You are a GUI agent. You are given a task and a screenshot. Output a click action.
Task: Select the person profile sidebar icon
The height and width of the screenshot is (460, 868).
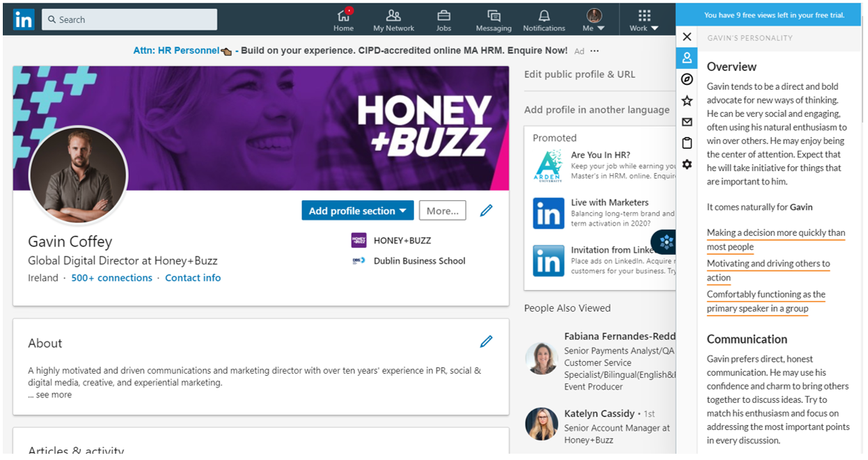click(687, 58)
